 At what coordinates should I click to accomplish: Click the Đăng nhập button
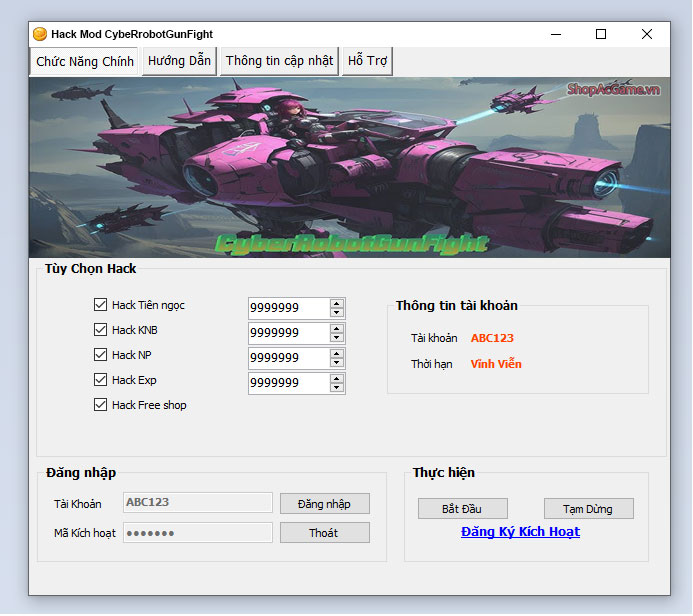325,504
